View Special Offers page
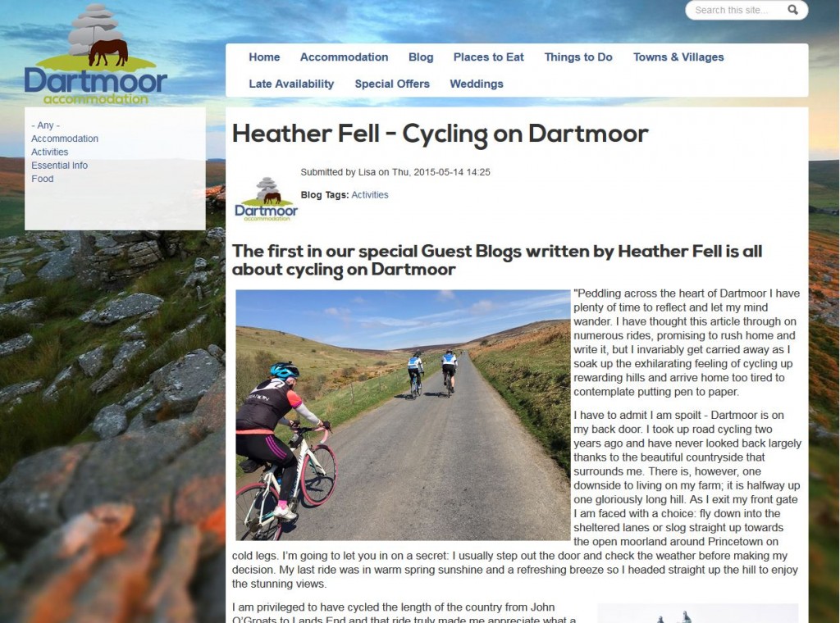 pos(392,84)
